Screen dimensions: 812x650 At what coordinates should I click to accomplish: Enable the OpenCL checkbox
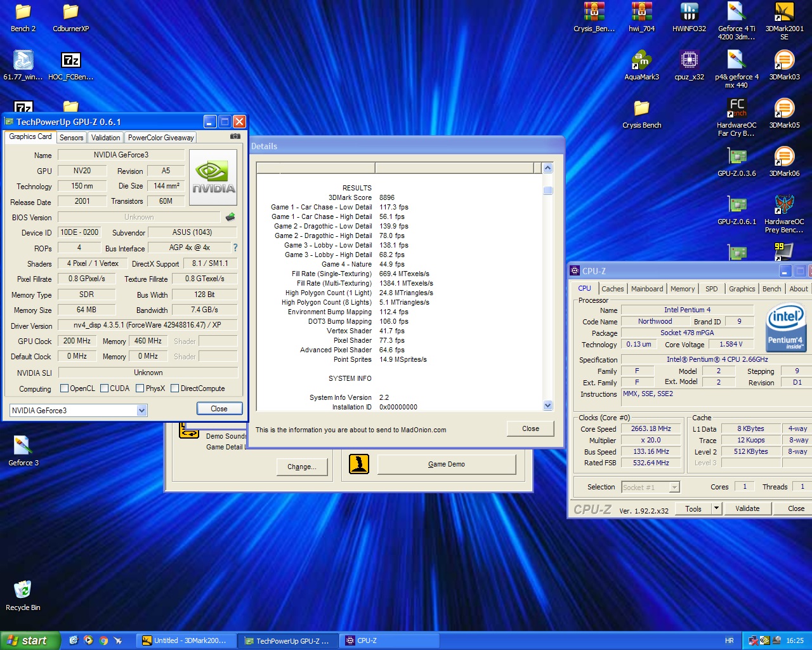[64, 388]
